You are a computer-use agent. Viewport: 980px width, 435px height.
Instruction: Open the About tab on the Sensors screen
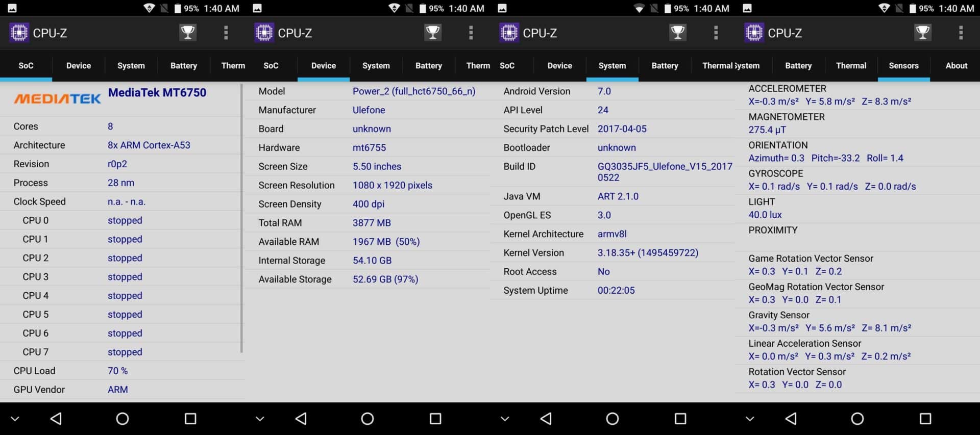tap(956, 65)
